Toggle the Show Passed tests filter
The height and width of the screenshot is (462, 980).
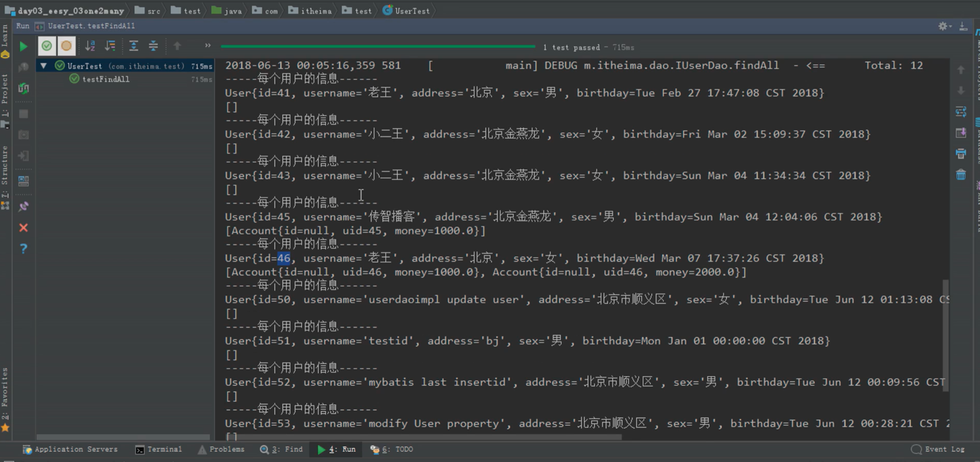pos(47,46)
